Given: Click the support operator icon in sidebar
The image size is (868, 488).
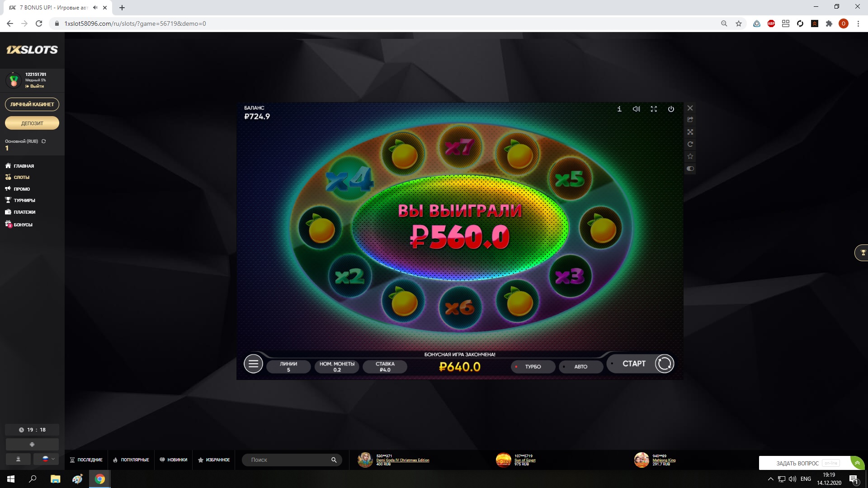Looking at the screenshot, I should pyautogui.click(x=18, y=459).
